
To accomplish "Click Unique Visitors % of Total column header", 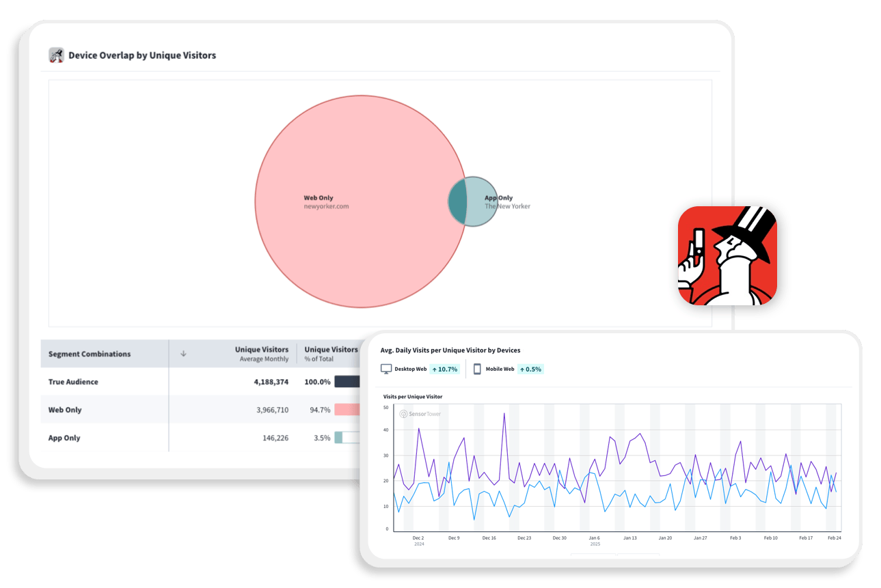I will point(331,354).
